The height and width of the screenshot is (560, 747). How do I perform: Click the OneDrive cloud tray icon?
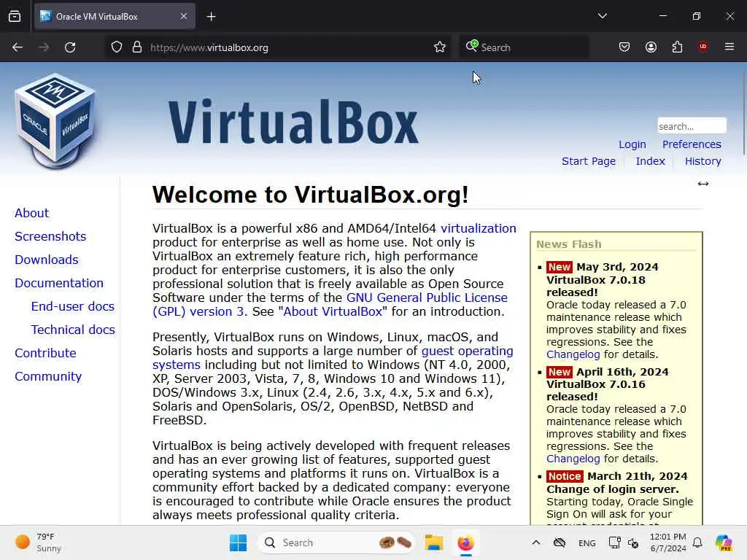click(x=560, y=542)
